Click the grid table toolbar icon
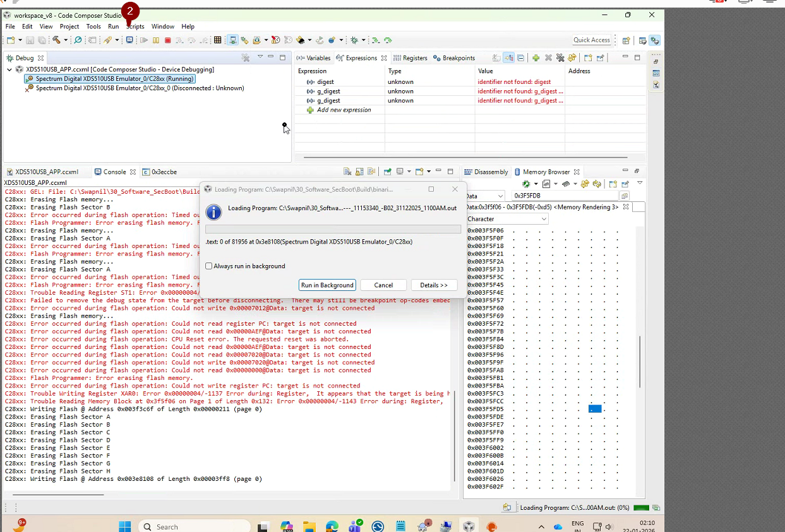This screenshot has width=785, height=532. coord(218,40)
